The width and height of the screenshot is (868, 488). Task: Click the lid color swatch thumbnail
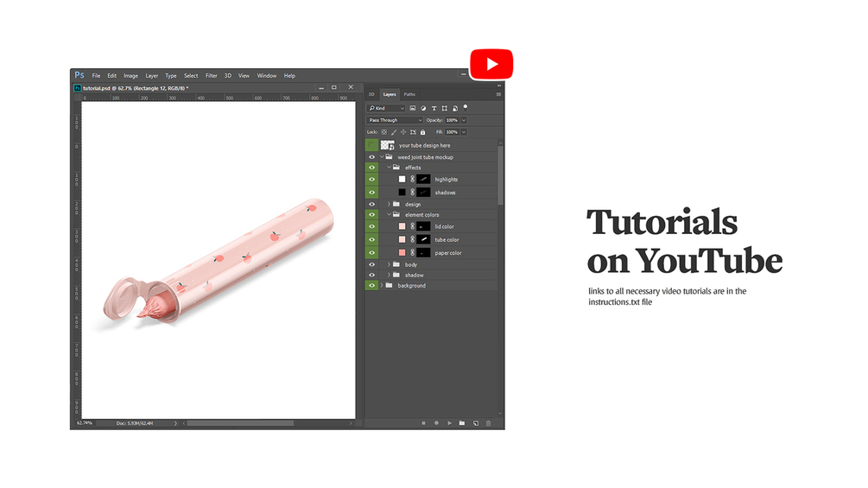click(x=402, y=226)
